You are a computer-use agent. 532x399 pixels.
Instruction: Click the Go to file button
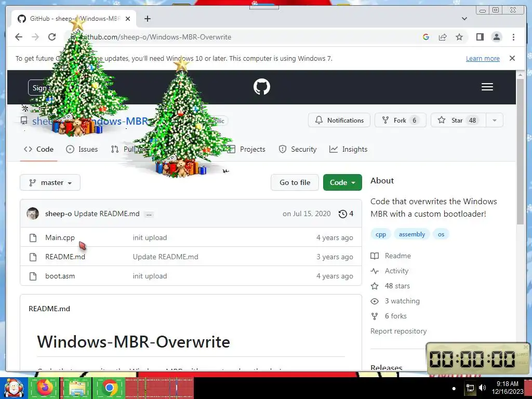pos(295,182)
